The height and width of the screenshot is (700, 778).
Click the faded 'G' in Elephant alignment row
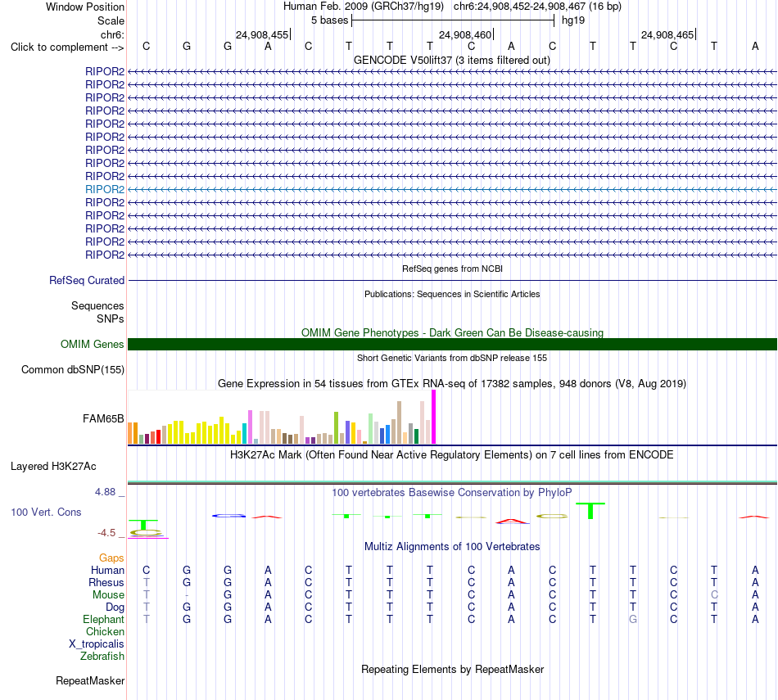tap(633, 619)
